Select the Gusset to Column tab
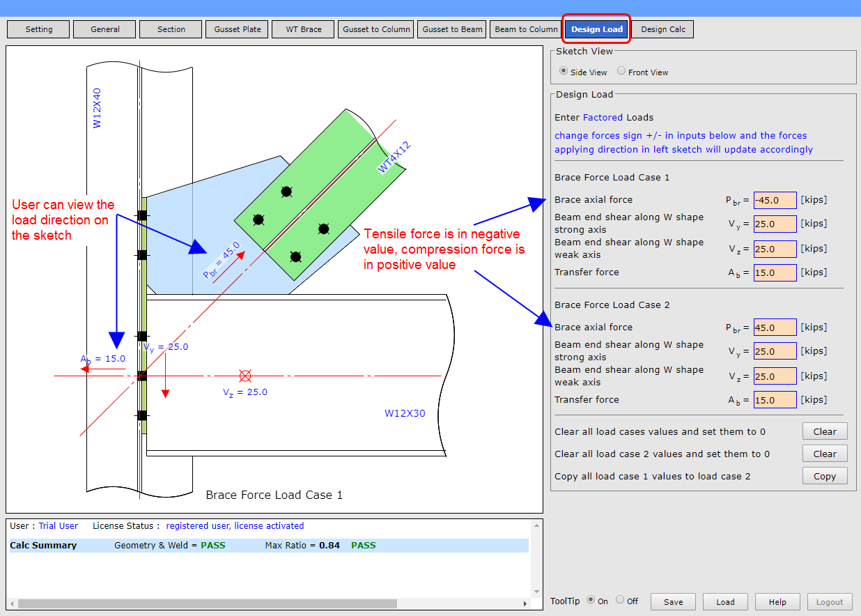This screenshot has height=616, width=861. (x=375, y=29)
